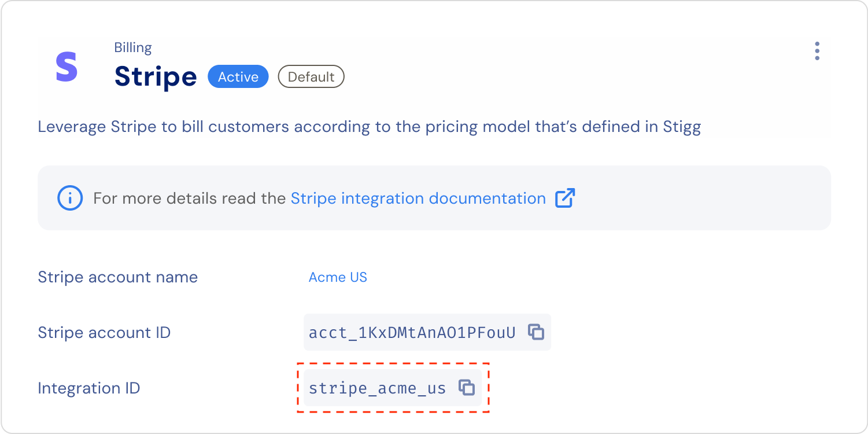Image resolution: width=868 pixels, height=434 pixels.
Task: Click the blue Active status badge
Action: point(238,77)
